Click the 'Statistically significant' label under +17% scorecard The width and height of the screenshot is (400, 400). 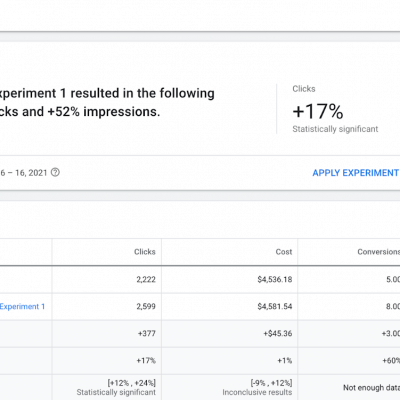(335, 129)
